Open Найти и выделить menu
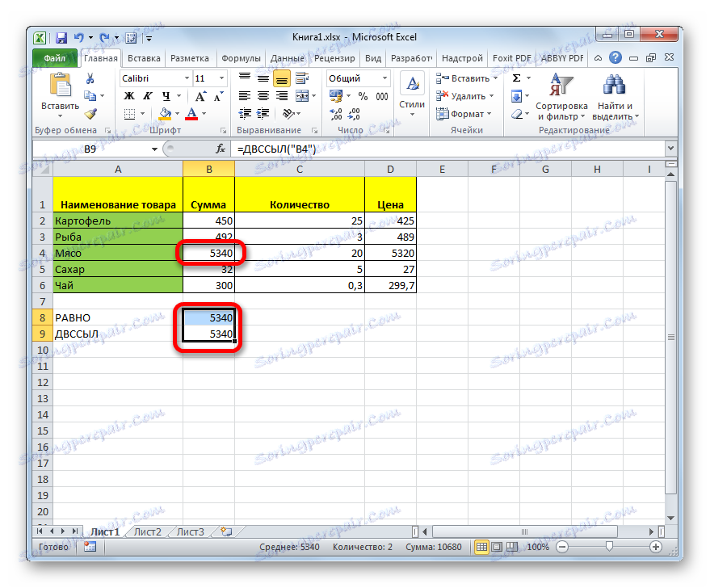Image resolution: width=710 pixels, height=588 pixels. pos(615,97)
